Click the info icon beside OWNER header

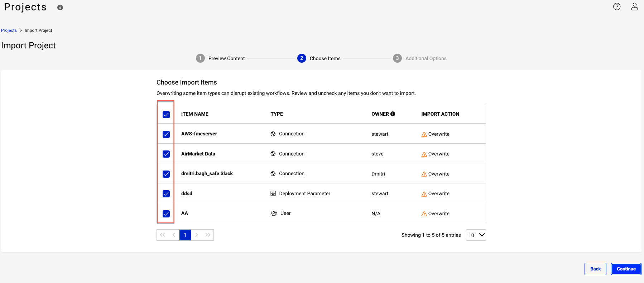click(x=393, y=114)
